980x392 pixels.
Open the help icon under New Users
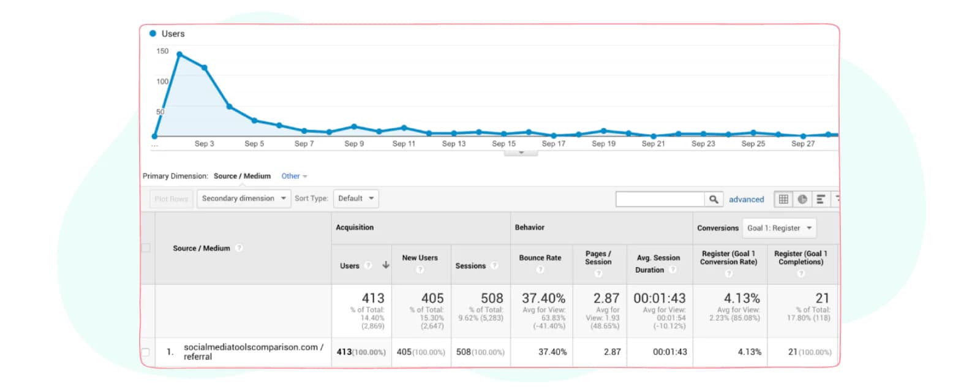point(420,269)
